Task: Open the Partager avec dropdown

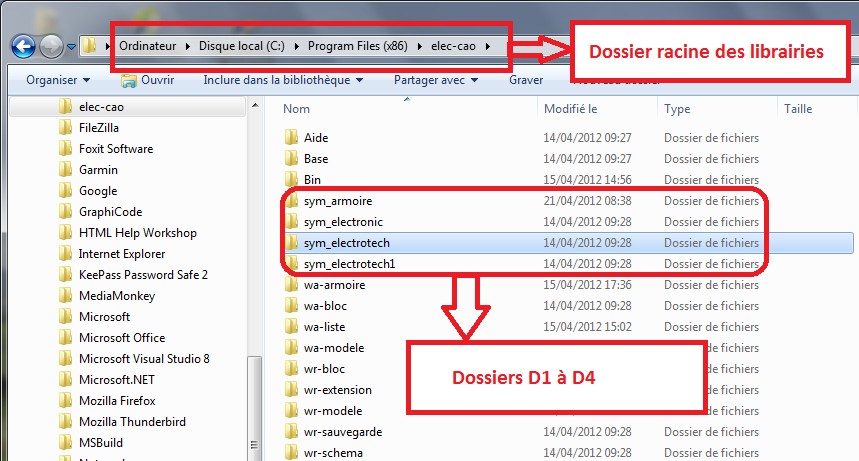Action: [435, 80]
